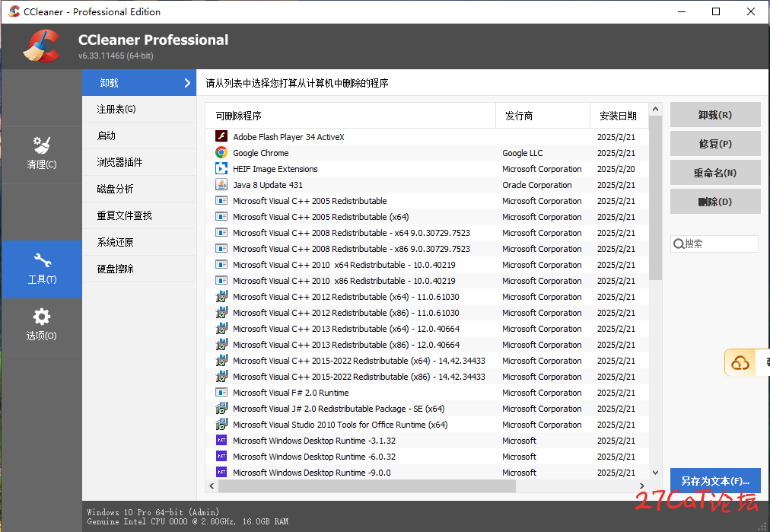Click the Desktop Runtime 9.0.0 .NET icon
The image size is (770, 532).
pos(221,472)
